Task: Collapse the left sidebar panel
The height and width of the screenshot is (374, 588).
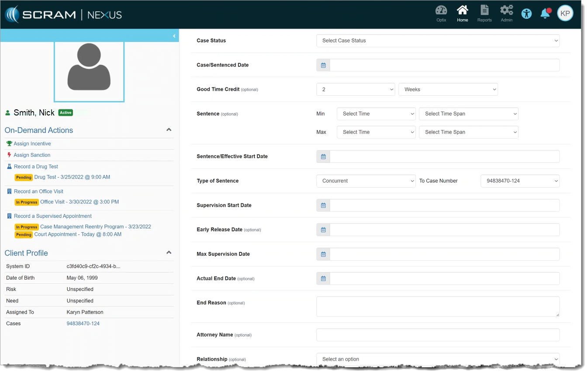Action: click(174, 36)
